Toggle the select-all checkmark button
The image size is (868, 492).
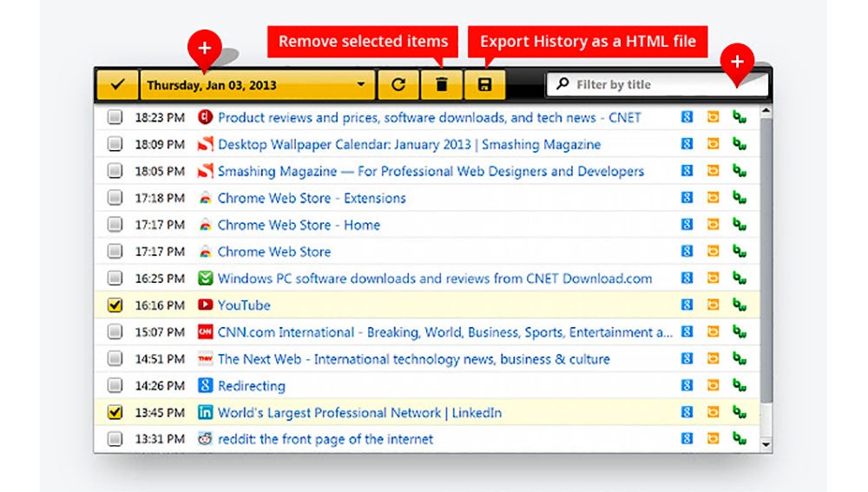[117, 85]
